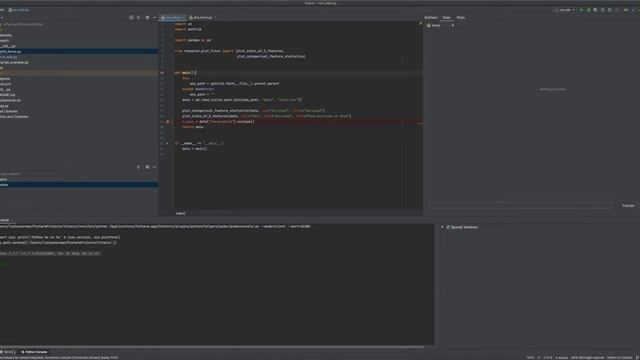
Task: Open script_example.py from the project tree
Action: click(14, 62)
